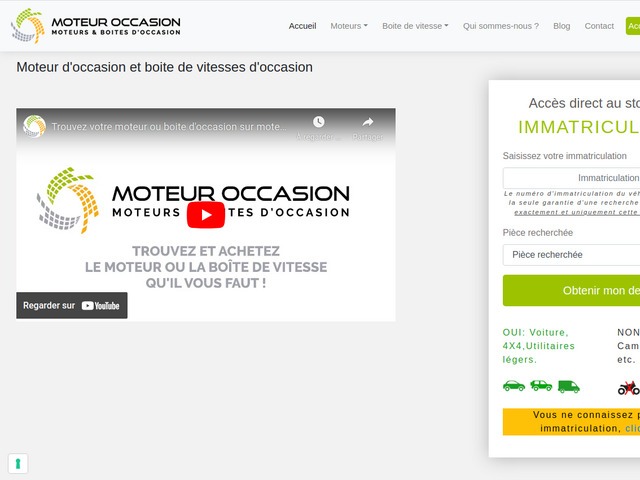Open the cookie consent keyhole icon
This screenshot has height=480, width=640.
click(18, 464)
